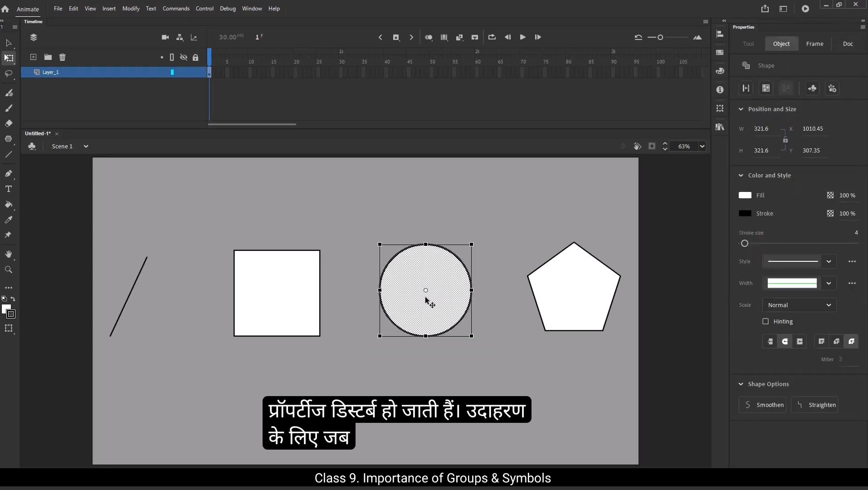Toggle hide all layers eye icon
The height and width of the screenshot is (490, 868).
click(x=184, y=58)
